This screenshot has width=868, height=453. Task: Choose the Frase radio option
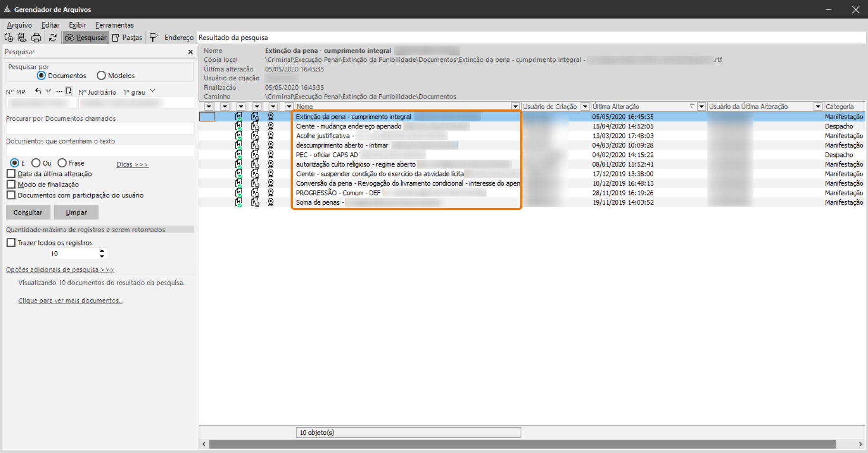[62, 163]
